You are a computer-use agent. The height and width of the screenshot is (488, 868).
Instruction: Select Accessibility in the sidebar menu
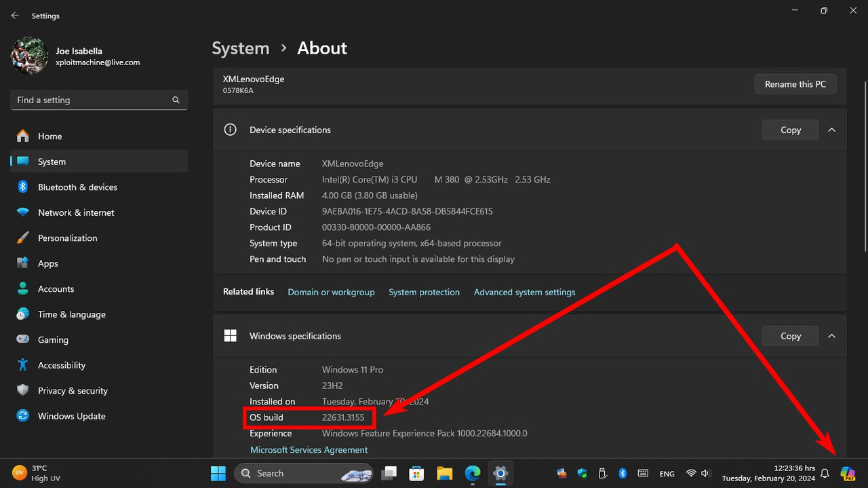coord(61,365)
